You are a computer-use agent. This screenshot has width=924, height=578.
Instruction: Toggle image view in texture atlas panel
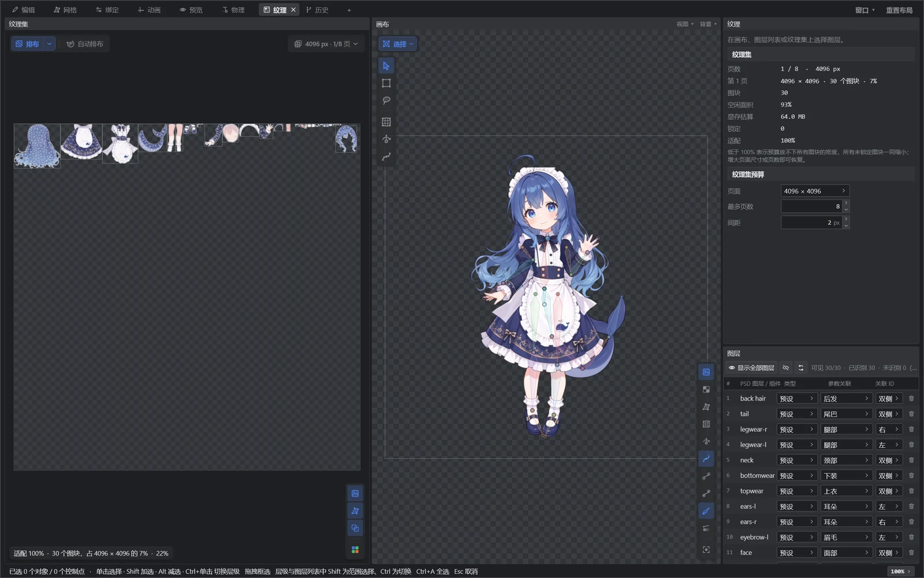(355, 494)
